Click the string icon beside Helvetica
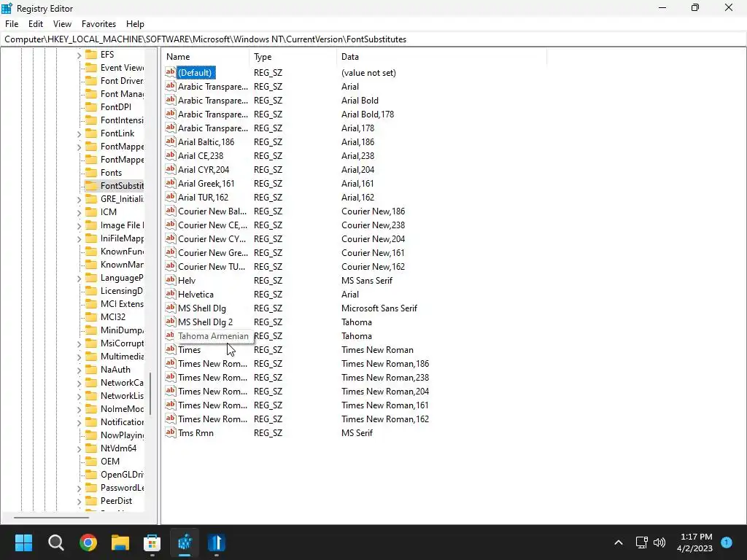 (x=171, y=294)
